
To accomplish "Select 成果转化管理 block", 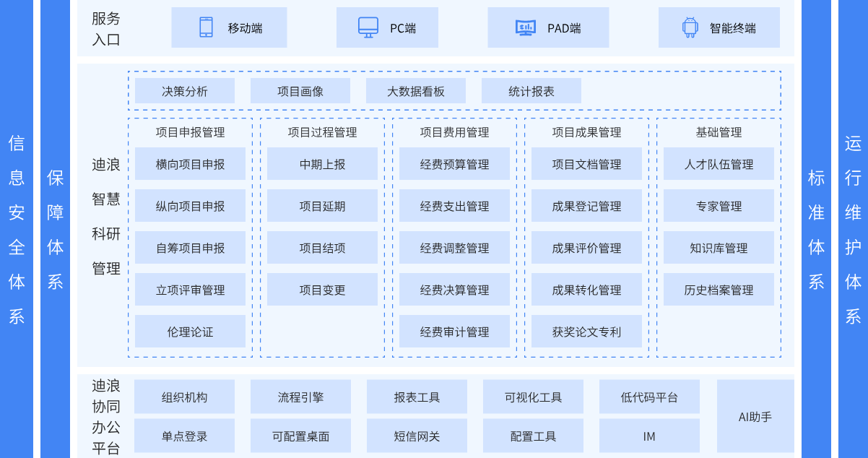I will pos(586,290).
